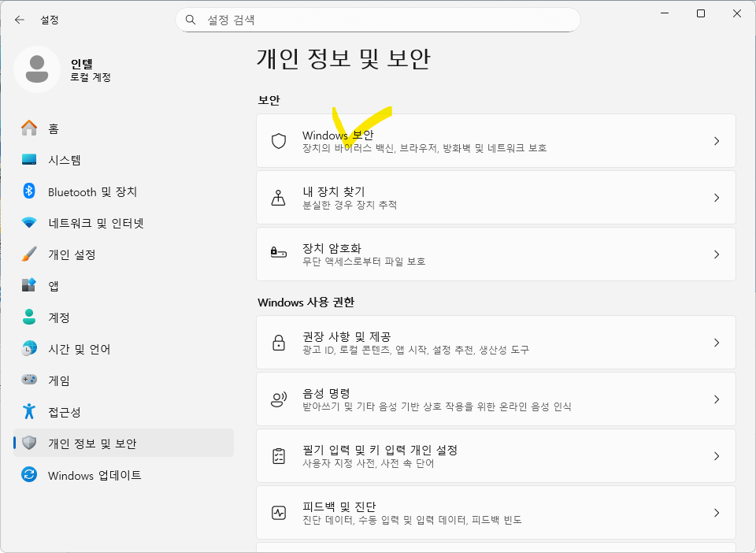Click the shield icon for 개인 정보 및 보안
756x553 pixels.
pos(29,443)
